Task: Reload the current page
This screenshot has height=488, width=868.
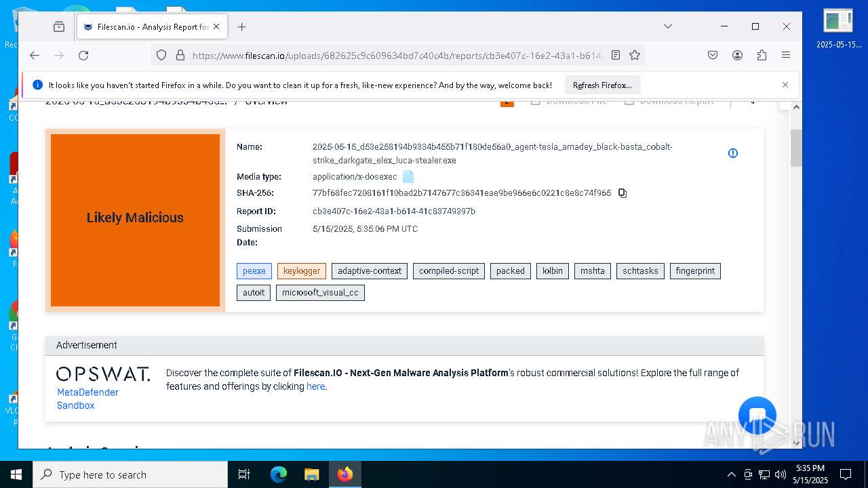Action: tap(83, 56)
